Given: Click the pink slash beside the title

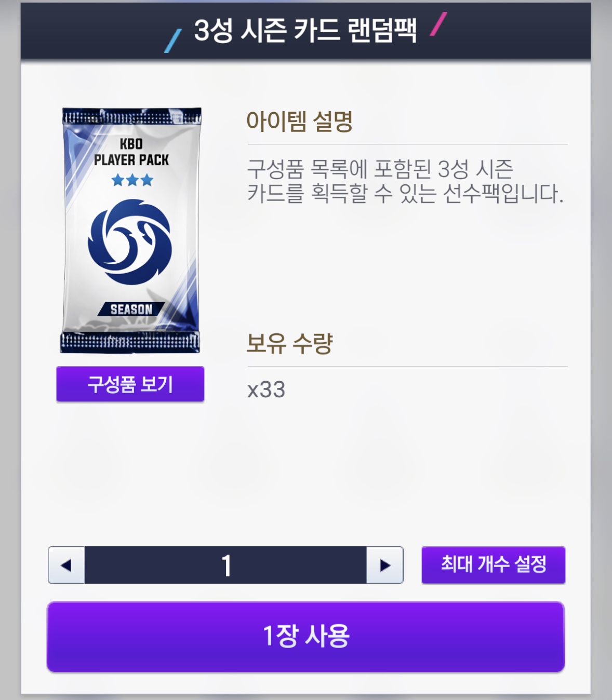Looking at the screenshot, I should point(438,24).
